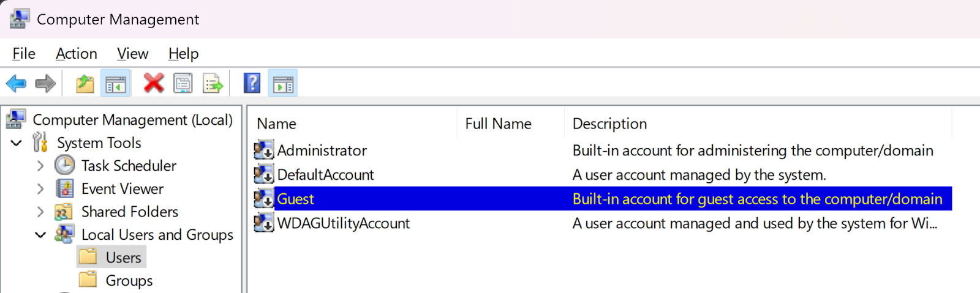
Task: Click the Back arrow toolbar icon
Action: pyautogui.click(x=17, y=83)
